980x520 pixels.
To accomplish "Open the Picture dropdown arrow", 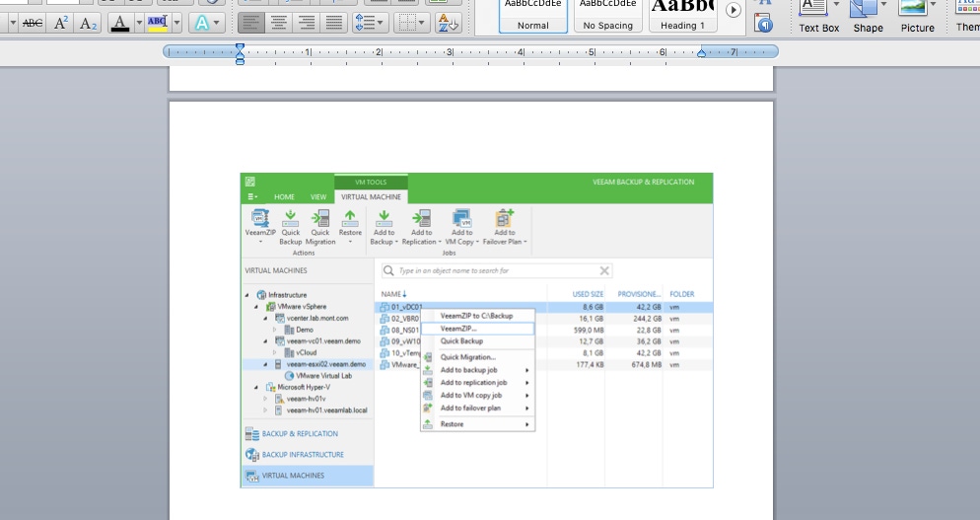I will 933,4.
